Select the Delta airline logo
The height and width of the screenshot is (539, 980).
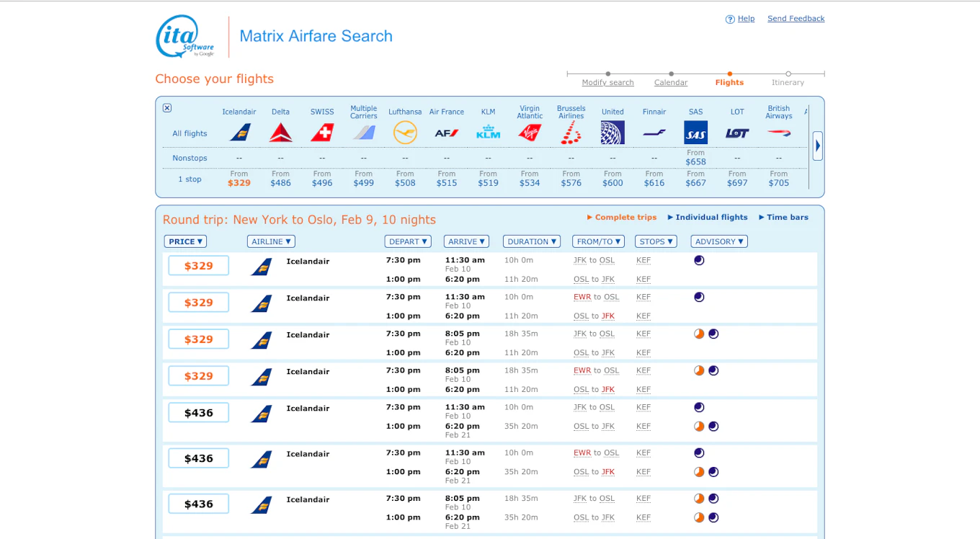coord(280,133)
